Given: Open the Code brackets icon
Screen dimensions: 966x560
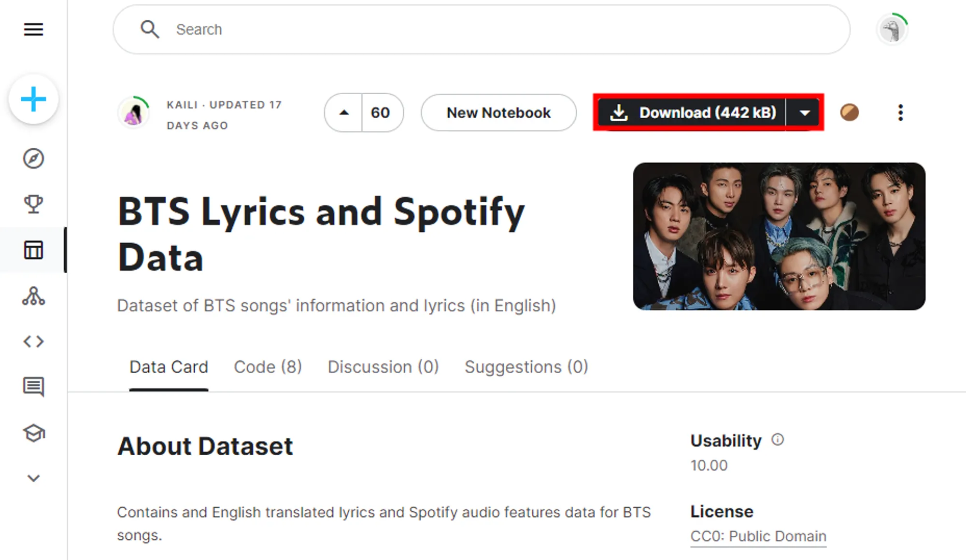Looking at the screenshot, I should pyautogui.click(x=33, y=342).
